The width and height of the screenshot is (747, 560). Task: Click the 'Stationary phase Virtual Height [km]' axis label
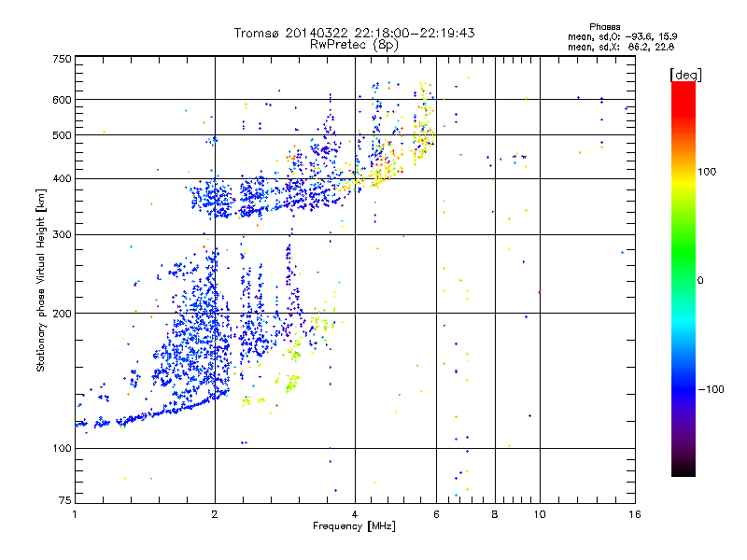[41, 281]
